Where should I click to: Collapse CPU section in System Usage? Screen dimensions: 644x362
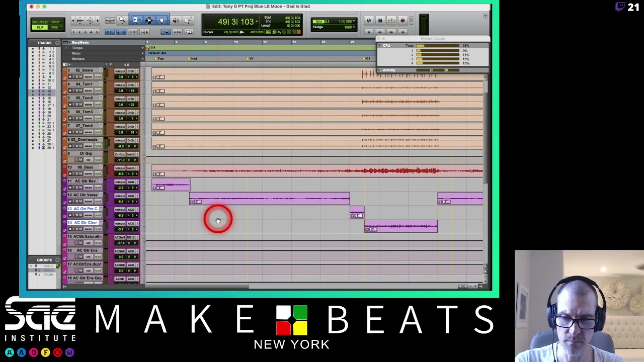tap(380, 46)
